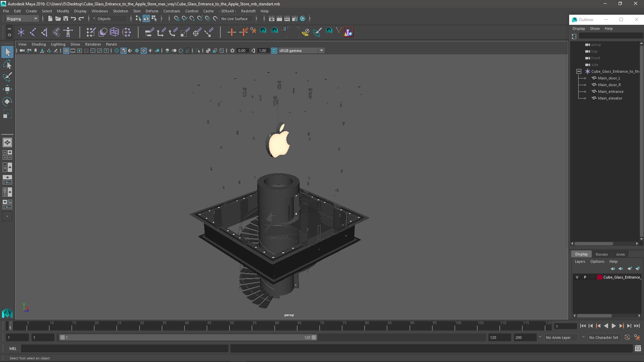Open the Outliner Show menu
This screenshot has height=362, width=644.
595,28
